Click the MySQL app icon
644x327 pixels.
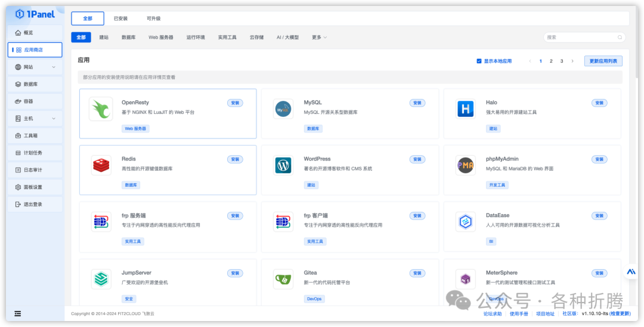283,109
